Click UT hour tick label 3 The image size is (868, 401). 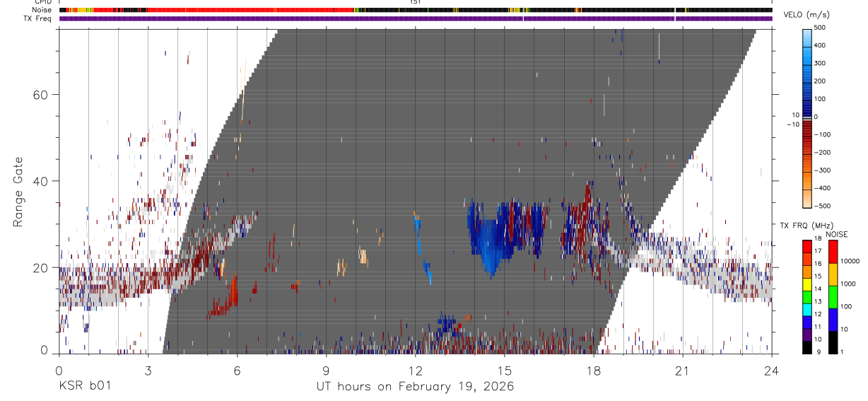(x=148, y=370)
